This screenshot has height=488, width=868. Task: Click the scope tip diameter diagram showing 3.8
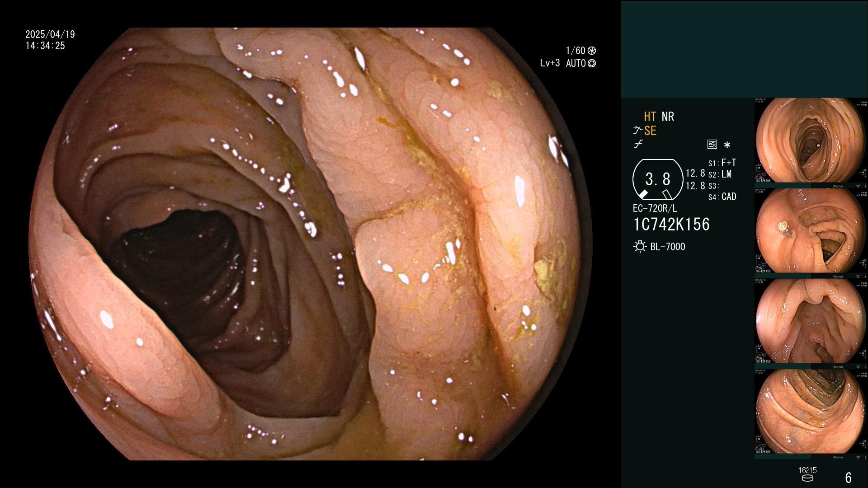pyautogui.click(x=658, y=179)
